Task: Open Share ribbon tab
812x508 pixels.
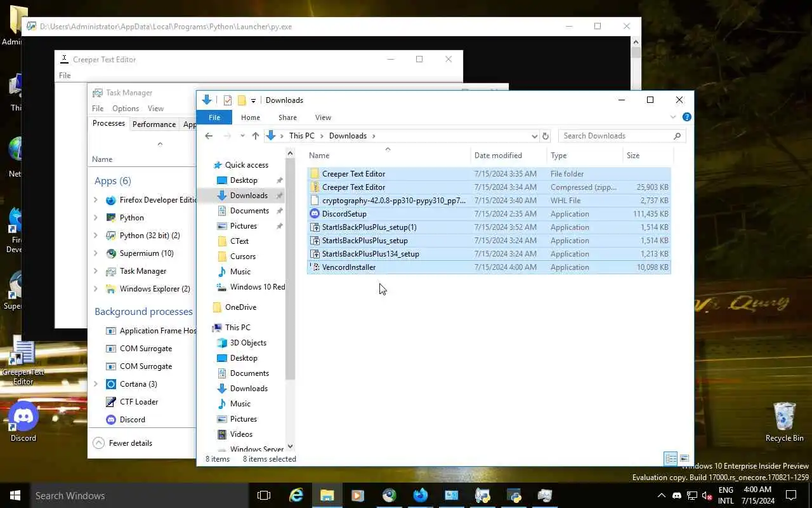Action: tap(287, 117)
